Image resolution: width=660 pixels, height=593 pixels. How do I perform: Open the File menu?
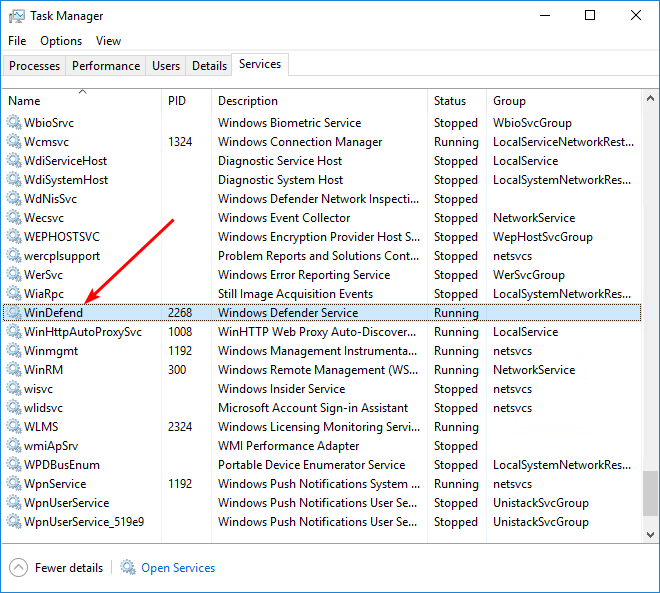point(17,41)
